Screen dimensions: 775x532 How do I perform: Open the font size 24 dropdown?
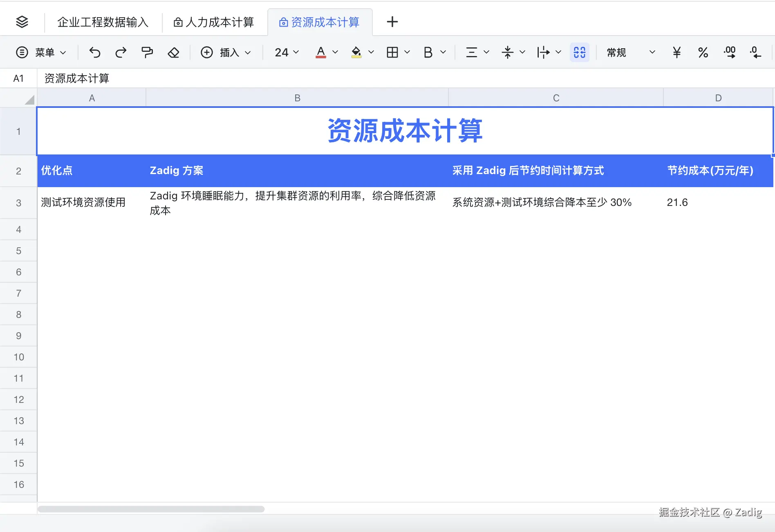287,52
